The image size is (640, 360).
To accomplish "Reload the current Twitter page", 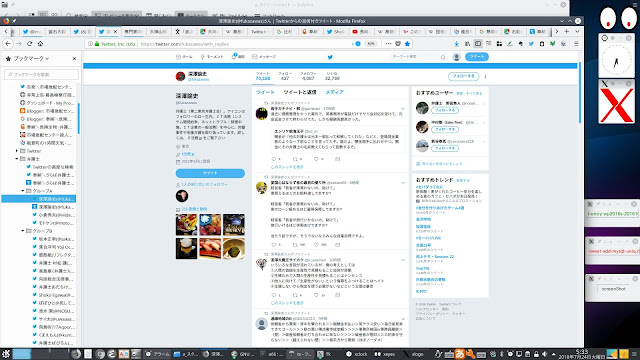I will click(29, 44).
